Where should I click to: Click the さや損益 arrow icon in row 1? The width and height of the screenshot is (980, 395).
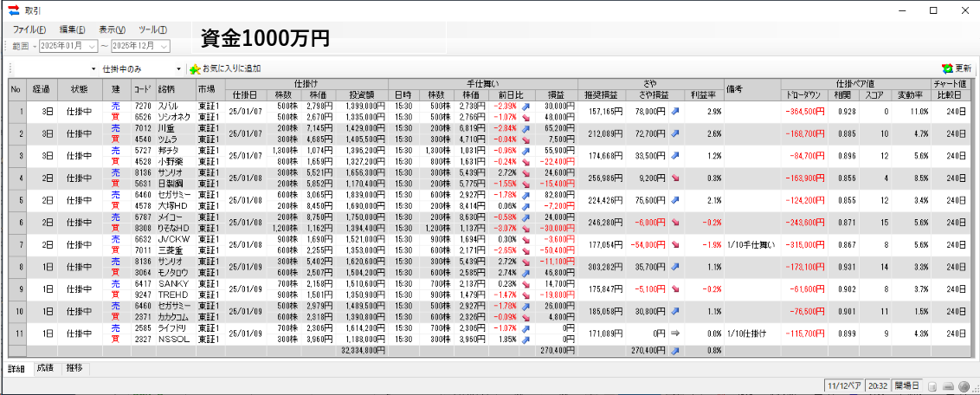[x=675, y=111]
